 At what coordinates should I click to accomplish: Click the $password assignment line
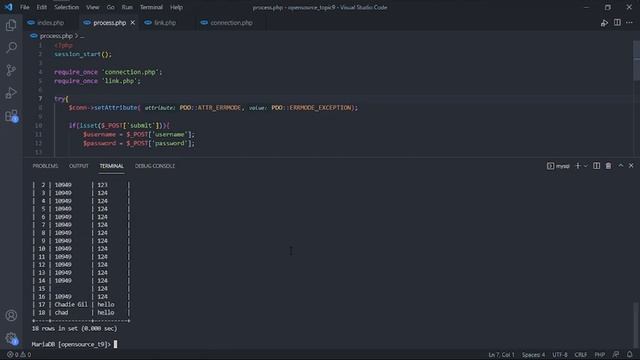point(139,143)
